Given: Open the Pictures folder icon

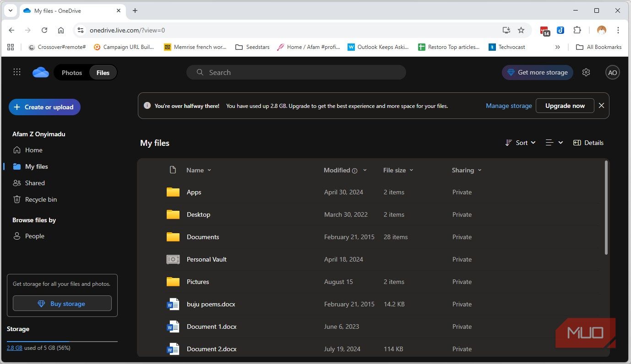Looking at the screenshot, I should 173,282.
